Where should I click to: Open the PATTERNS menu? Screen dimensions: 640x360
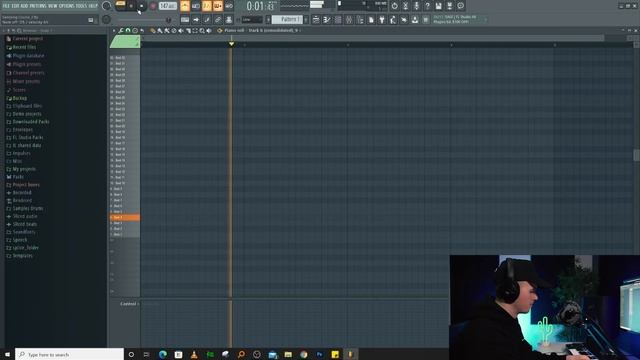click(x=38, y=6)
